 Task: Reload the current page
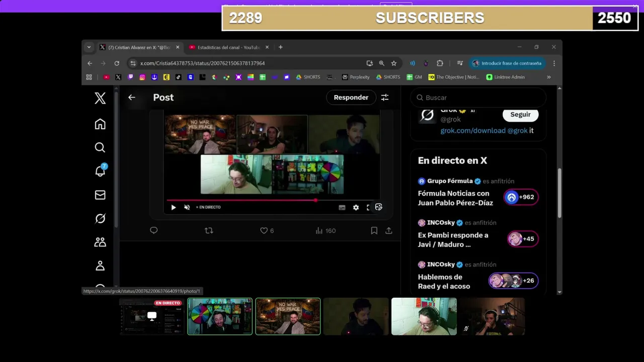pyautogui.click(x=117, y=63)
